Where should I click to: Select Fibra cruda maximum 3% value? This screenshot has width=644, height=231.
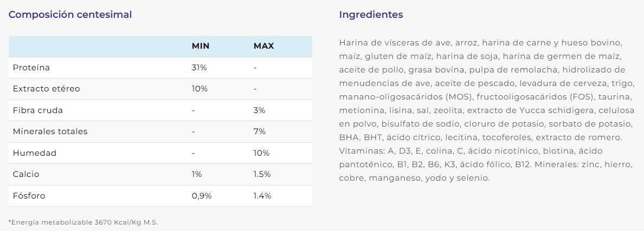click(x=259, y=110)
